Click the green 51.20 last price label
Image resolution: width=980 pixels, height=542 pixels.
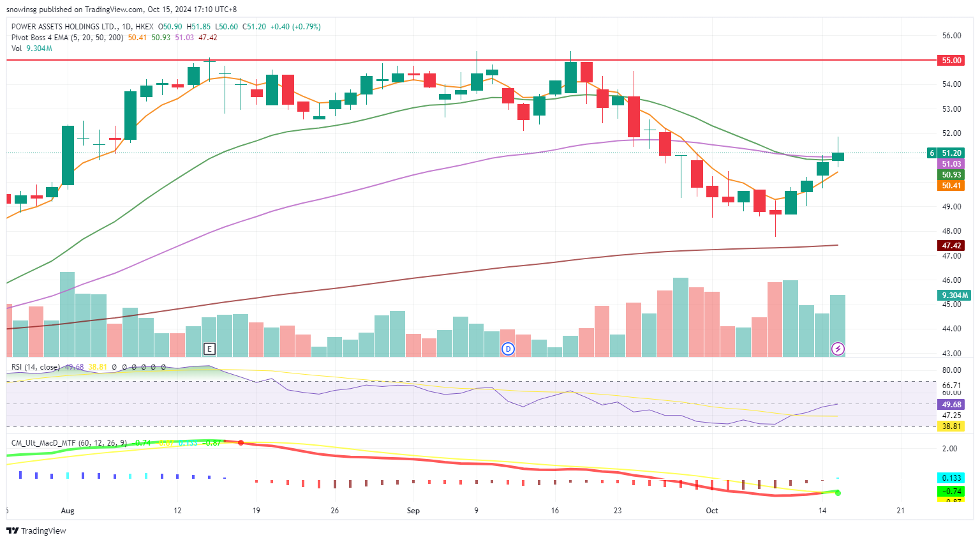[x=951, y=153]
